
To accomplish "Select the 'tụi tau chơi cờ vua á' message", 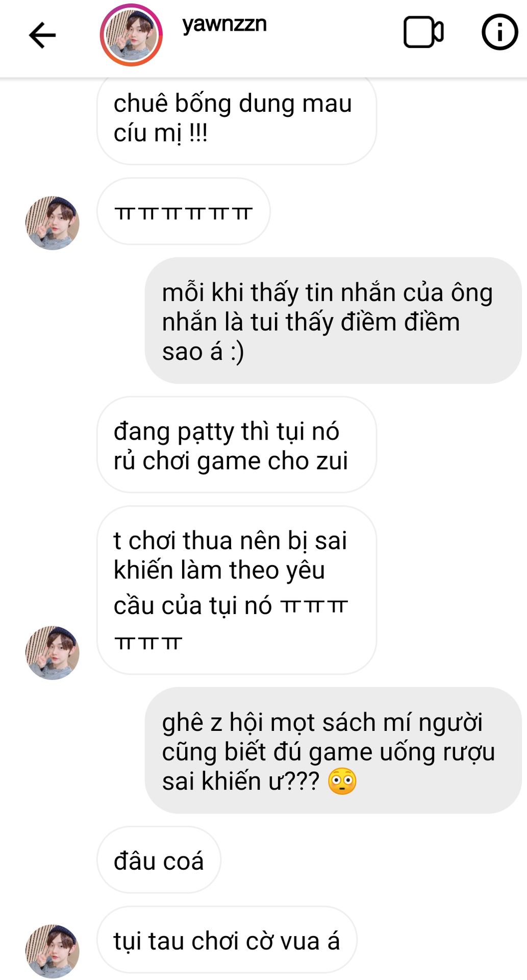I will [x=227, y=940].
